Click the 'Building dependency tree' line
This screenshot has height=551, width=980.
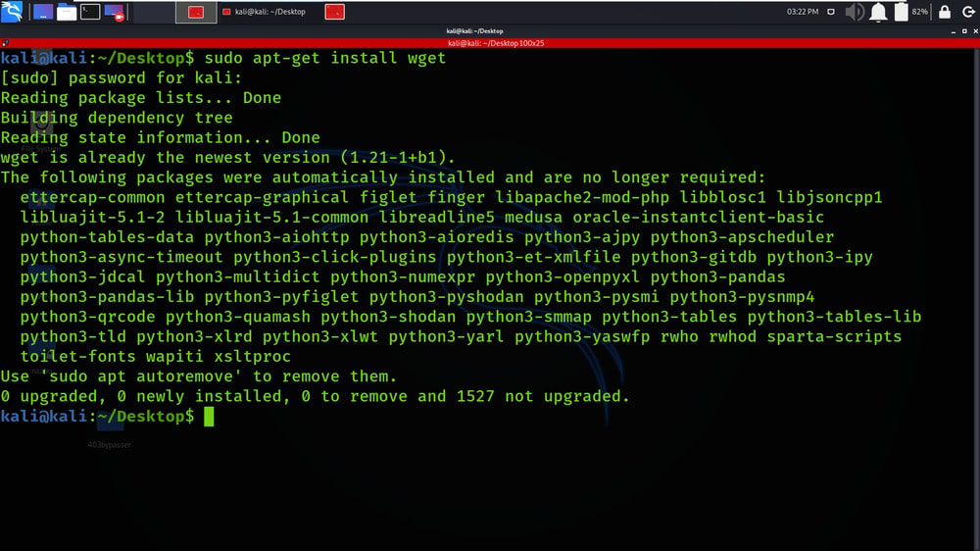(117, 118)
